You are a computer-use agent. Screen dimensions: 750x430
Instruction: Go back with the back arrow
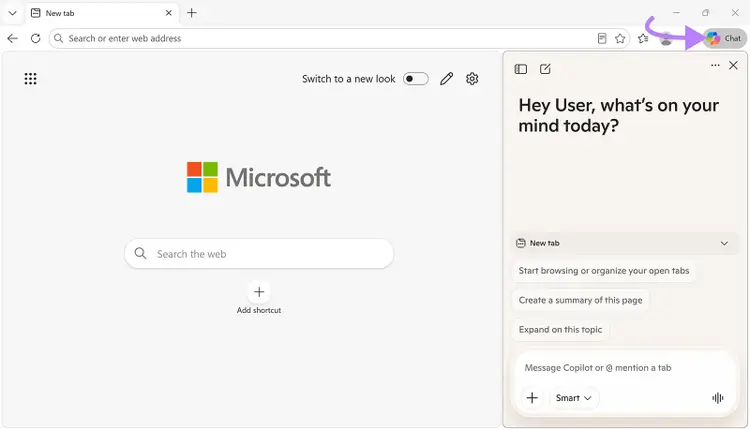[x=12, y=38]
